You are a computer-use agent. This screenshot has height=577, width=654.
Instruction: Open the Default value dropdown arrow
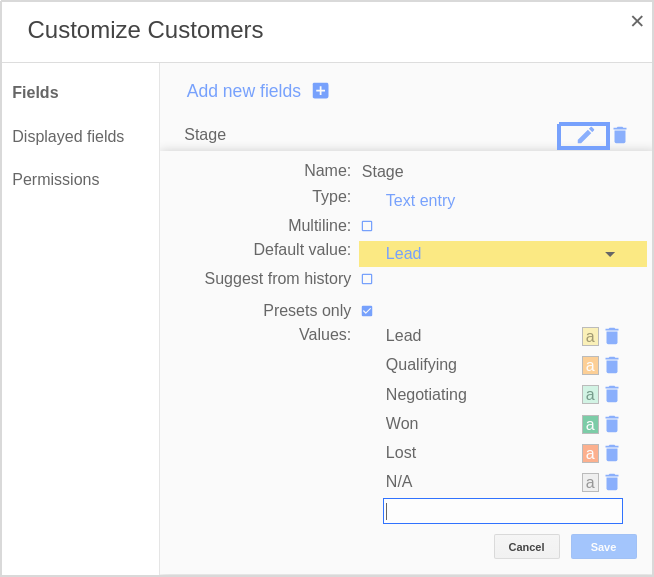(610, 254)
